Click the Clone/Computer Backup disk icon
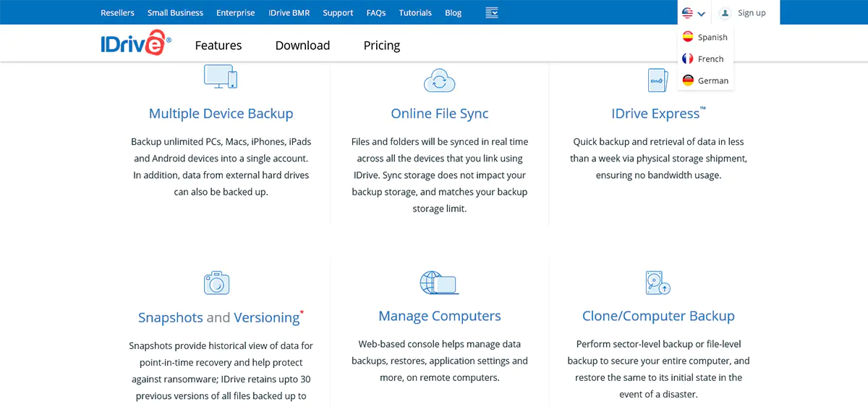This screenshot has height=407, width=868. coord(658,282)
